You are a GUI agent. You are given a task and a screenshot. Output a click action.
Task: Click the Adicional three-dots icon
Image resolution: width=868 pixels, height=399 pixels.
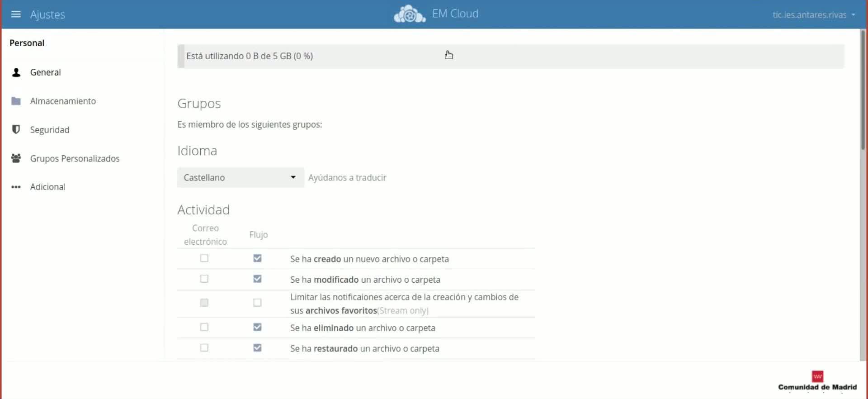(16, 187)
